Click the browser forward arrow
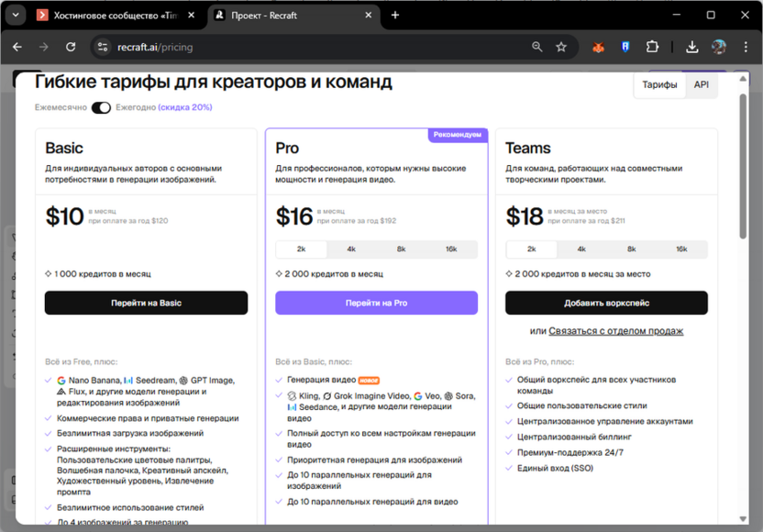This screenshot has width=763, height=532. (x=44, y=47)
